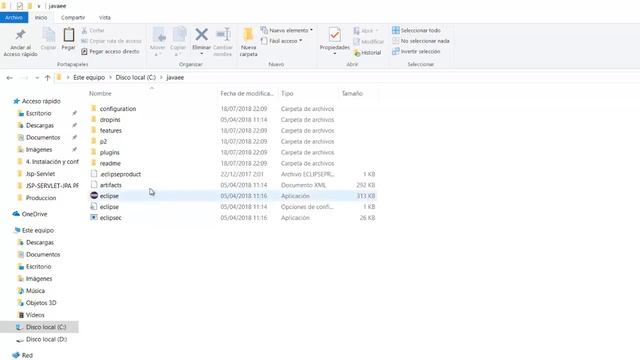Click the Cortar scissors option

coord(93,31)
